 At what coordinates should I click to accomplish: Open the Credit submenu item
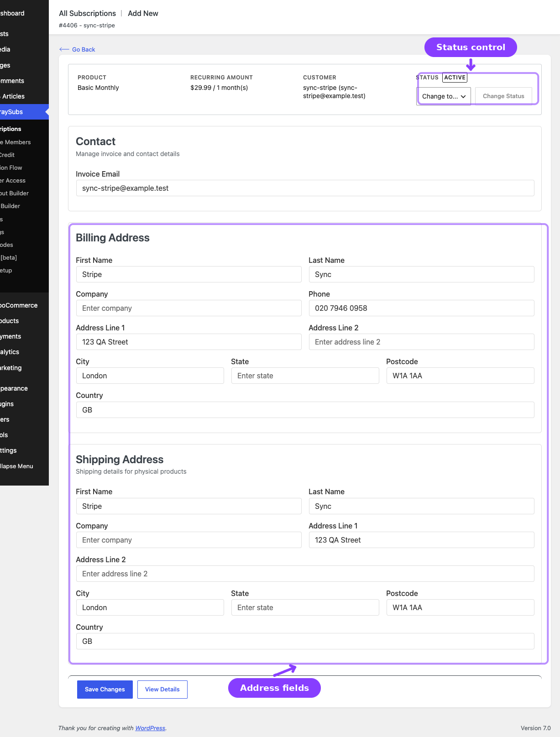pyautogui.click(x=24, y=155)
